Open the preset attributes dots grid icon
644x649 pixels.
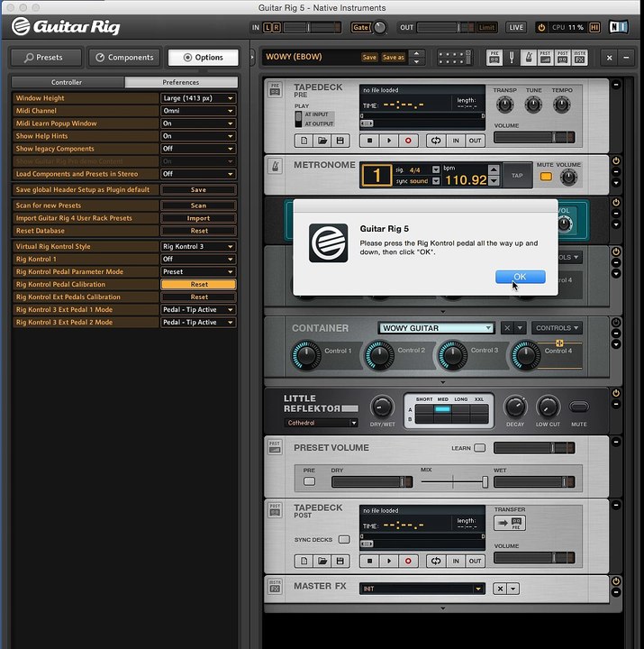tap(455, 58)
